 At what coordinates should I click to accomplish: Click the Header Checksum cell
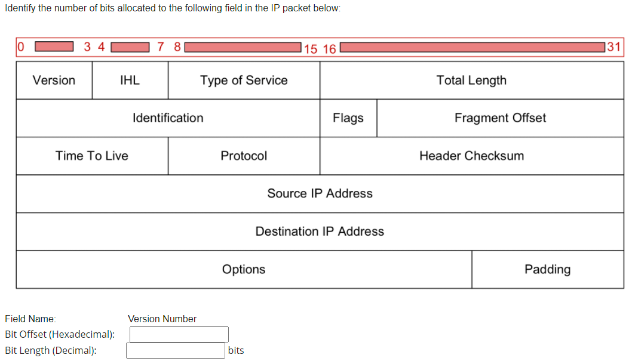tap(471, 156)
